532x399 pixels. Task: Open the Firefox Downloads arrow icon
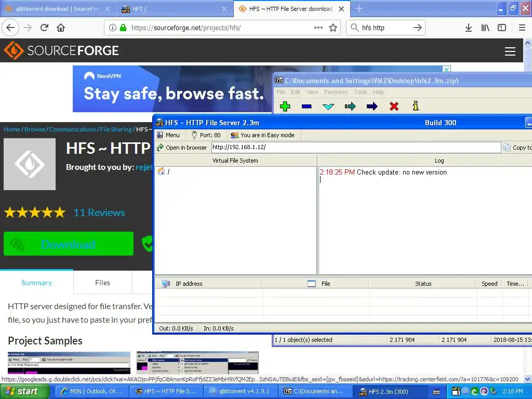[469, 28]
